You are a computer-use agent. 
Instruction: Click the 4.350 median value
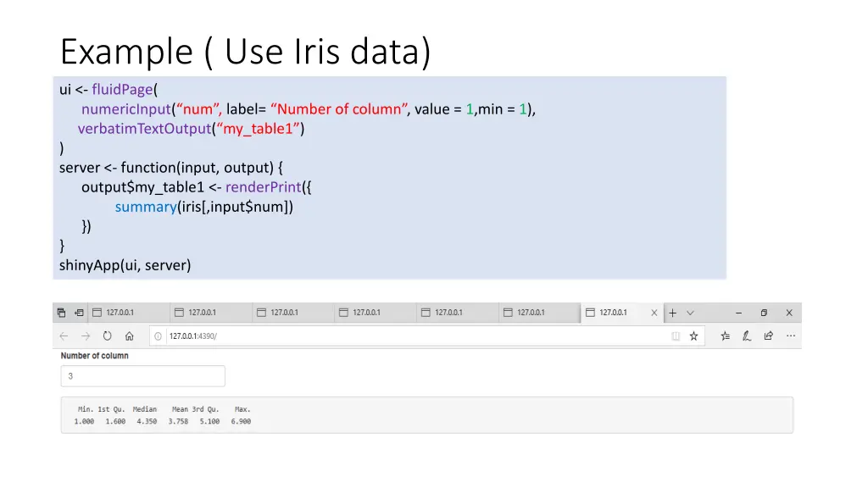tap(147, 422)
